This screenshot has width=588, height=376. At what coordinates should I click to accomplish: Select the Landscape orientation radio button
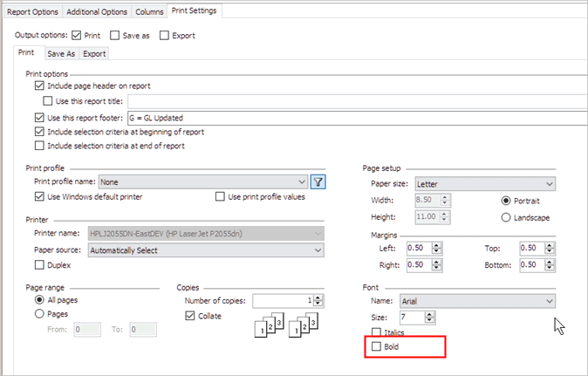coord(506,217)
